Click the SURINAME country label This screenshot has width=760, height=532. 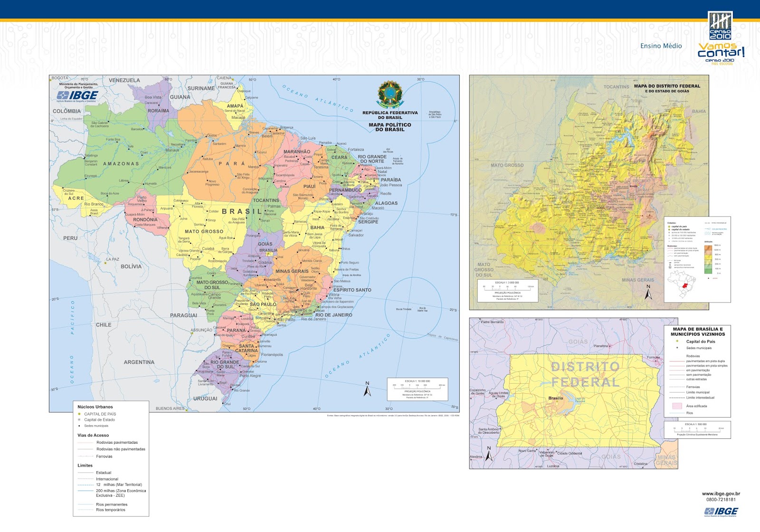(x=201, y=88)
